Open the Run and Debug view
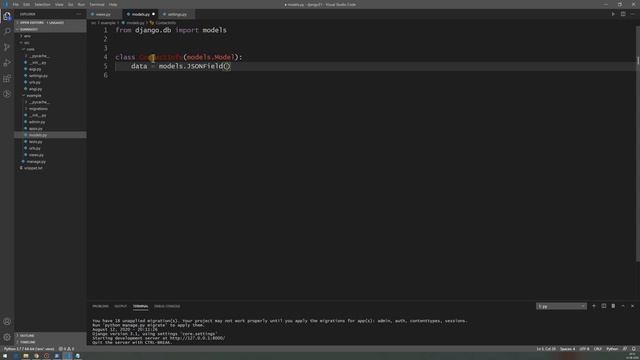The height and width of the screenshot is (360, 640). pyautogui.click(x=7, y=62)
